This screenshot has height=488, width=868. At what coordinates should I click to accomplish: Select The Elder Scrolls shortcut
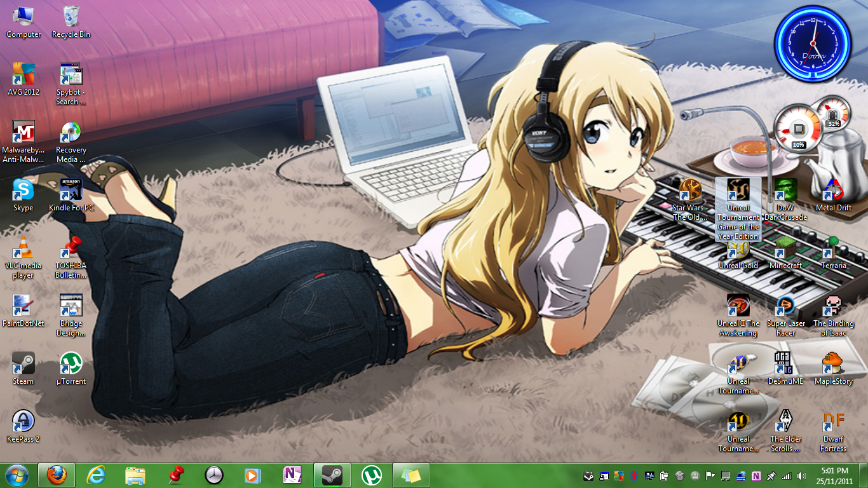pos(786,431)
